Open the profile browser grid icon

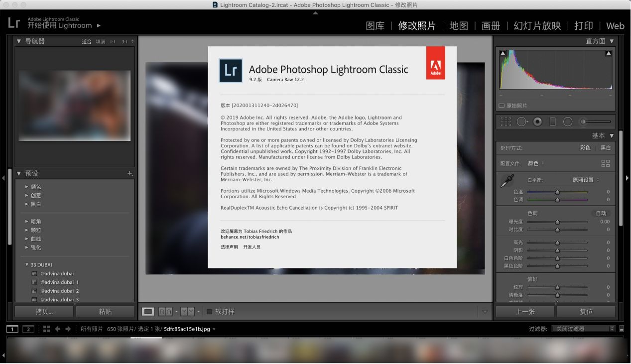(606, 163)
